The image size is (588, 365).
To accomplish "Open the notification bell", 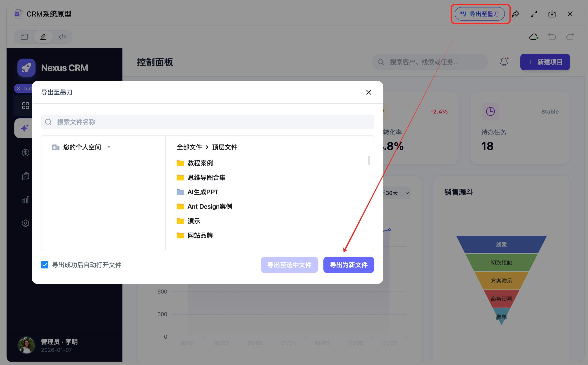I will [504, 62].
